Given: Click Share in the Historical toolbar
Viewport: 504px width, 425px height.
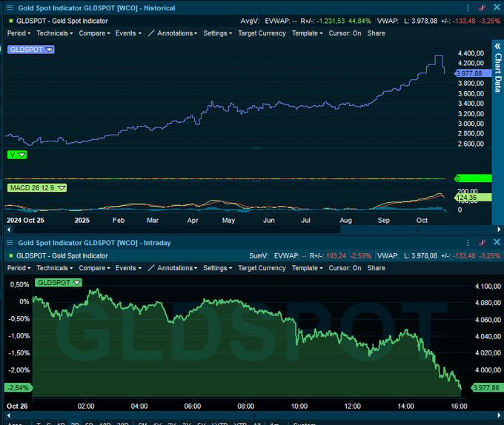Looking at the screenshot, I should pyautogui.click(x=376, y=33).
